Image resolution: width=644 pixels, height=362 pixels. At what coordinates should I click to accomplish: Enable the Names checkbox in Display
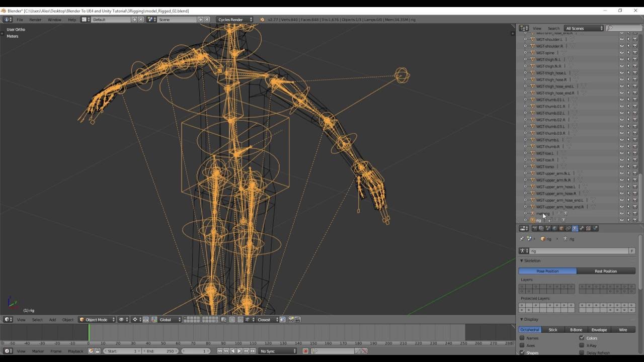[x=522, y=338]
